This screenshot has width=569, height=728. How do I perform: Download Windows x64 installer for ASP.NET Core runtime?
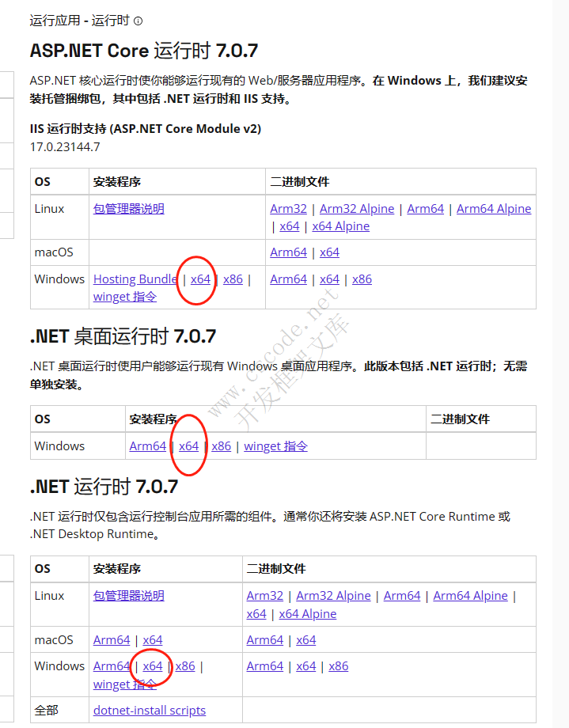pos(200,279)
